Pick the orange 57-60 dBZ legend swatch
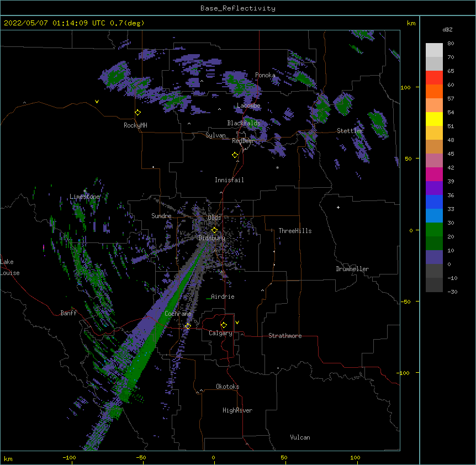 pos(434,91)
